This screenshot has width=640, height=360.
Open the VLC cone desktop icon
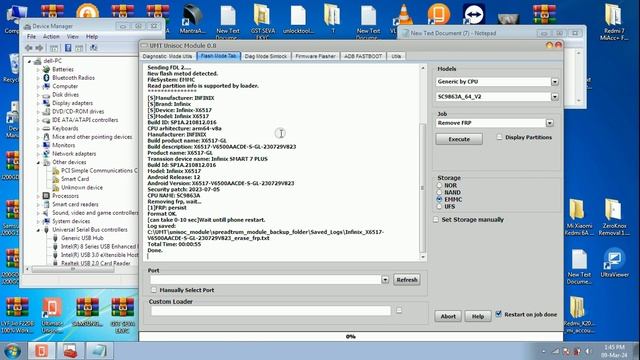(x=403, y=16)
